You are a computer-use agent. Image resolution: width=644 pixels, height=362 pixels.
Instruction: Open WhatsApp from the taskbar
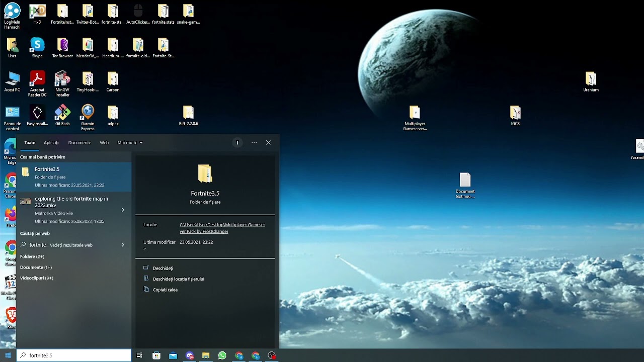(222, 355)
